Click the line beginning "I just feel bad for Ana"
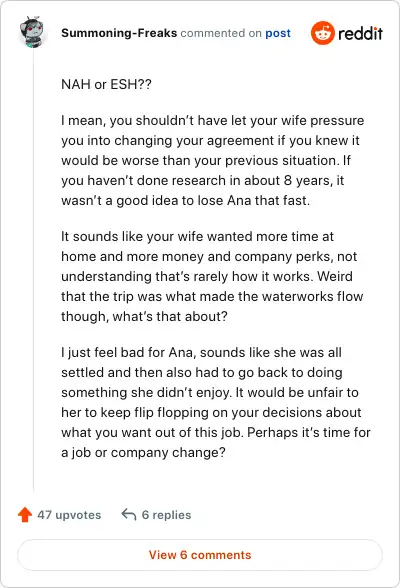 tap(201, 352)
